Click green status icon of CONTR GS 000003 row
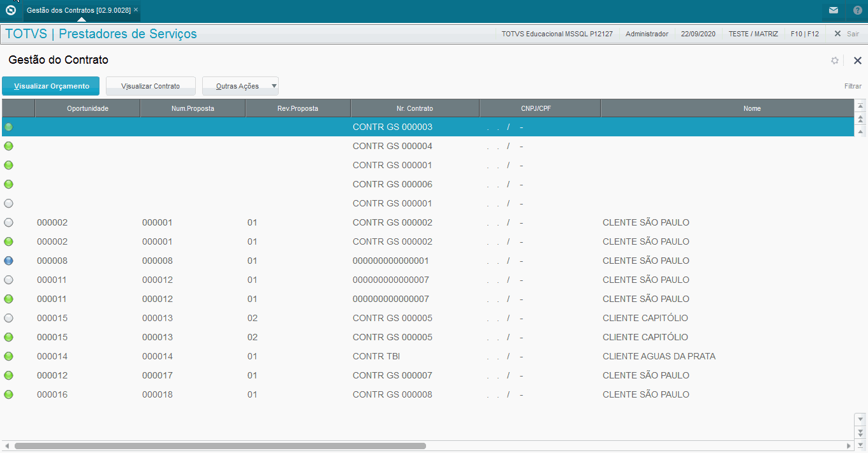This screenshot has width=868, height=453. pyautogui.click(x=8, y=127)
